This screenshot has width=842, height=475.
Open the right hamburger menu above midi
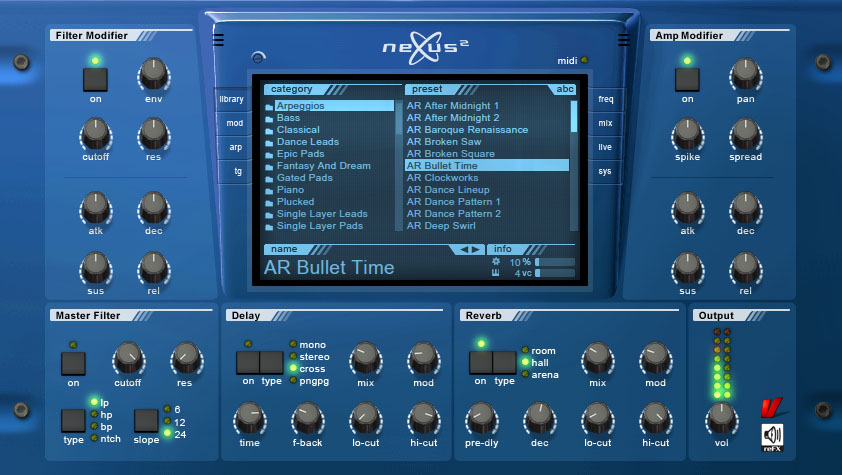[x=623, y=41]
